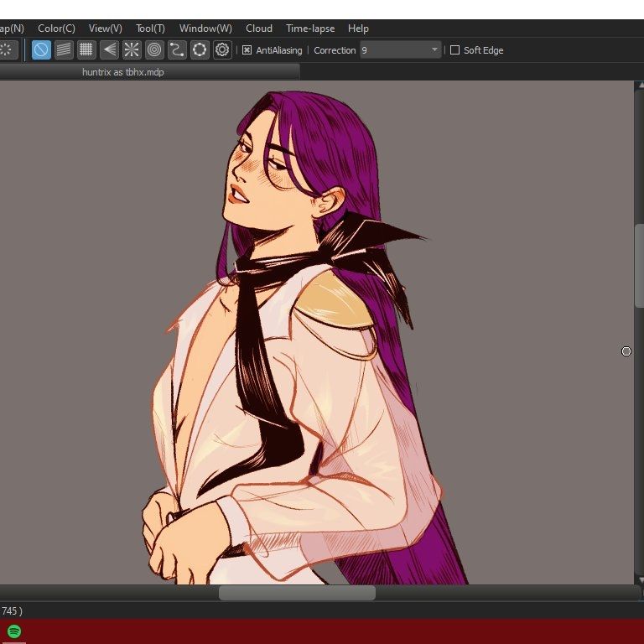The height and width of the screenshot is (644, 644).
Task: Select the parallel lines snap icon
Action: [x=64, y=50]
